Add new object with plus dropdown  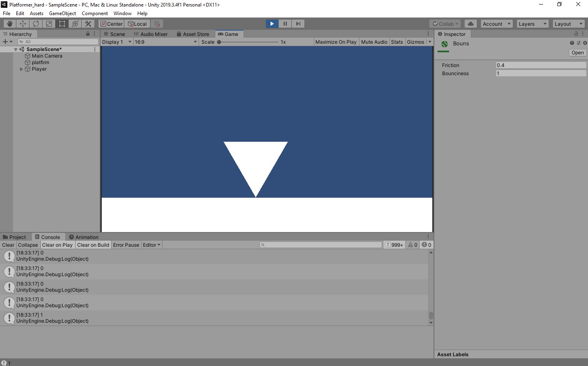(x=7, y=42)
